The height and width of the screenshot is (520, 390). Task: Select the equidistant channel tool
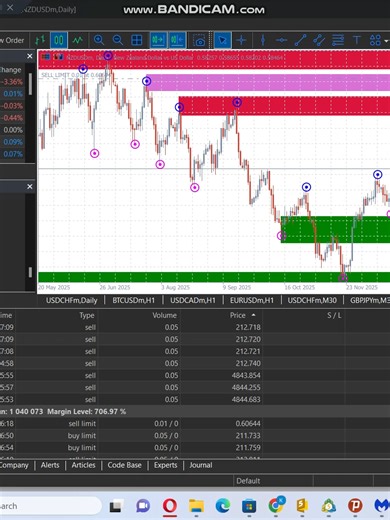[319, 40]
